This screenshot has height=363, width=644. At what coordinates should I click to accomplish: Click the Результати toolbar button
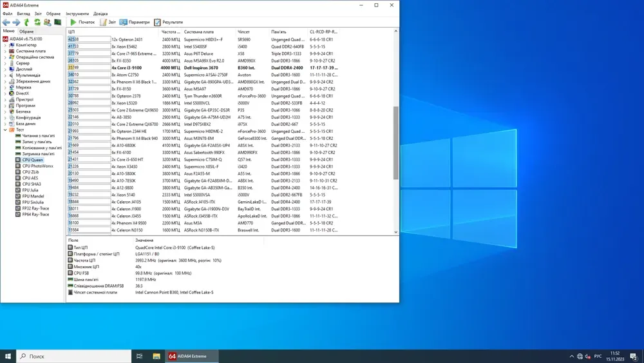point(168,22)
